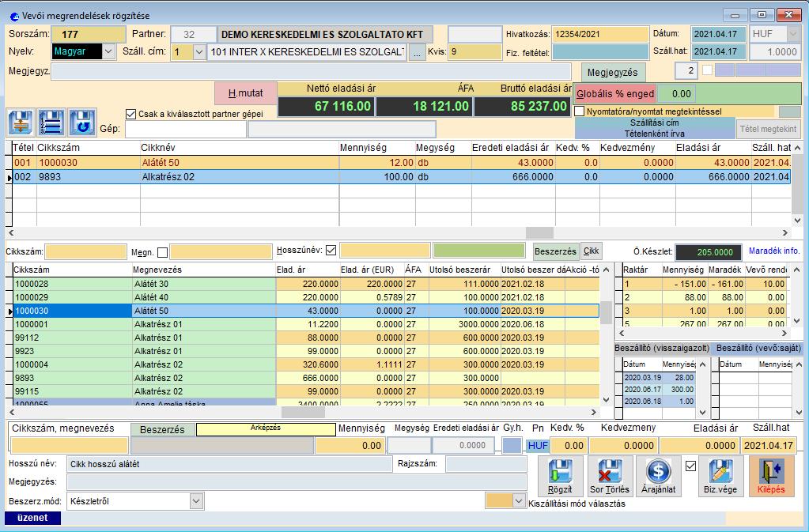Click the floppy icon with up-down arrows
This screenshot has width=809, height=532.
point(21,123)
